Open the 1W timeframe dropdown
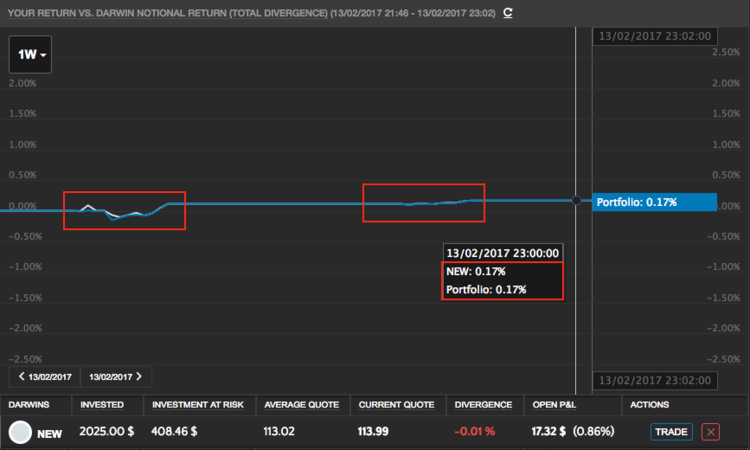The image size is (750, 450). (x=30, y=54)
